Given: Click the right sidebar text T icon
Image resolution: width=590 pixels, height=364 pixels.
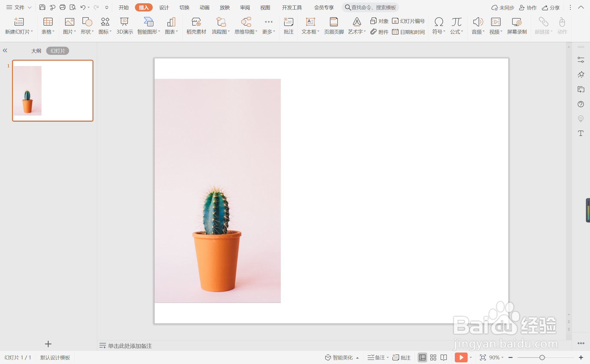Looking at the screenshot, I should (581, 133).
